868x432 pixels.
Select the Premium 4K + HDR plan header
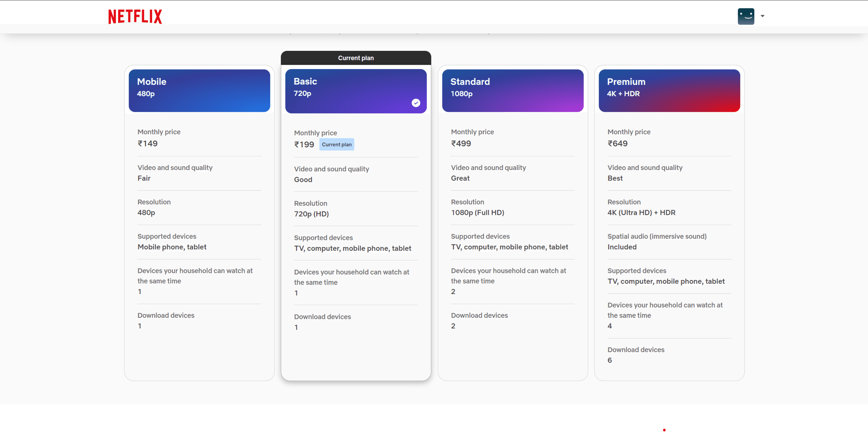pos(669,90)
